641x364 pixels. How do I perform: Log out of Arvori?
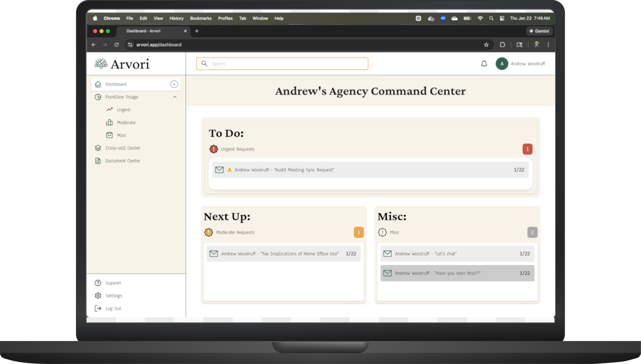[113, 308]
